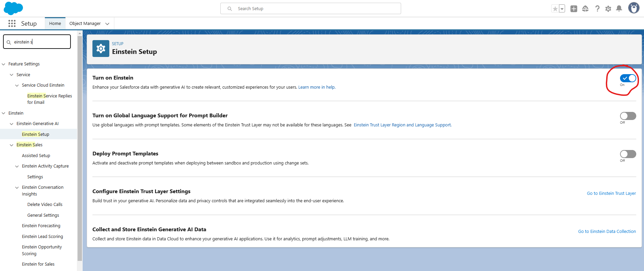The width and height of the screenshot is (644, 271).
Task: Collapse Einstein Generative AI node
Action: click(x=11, y=124)
